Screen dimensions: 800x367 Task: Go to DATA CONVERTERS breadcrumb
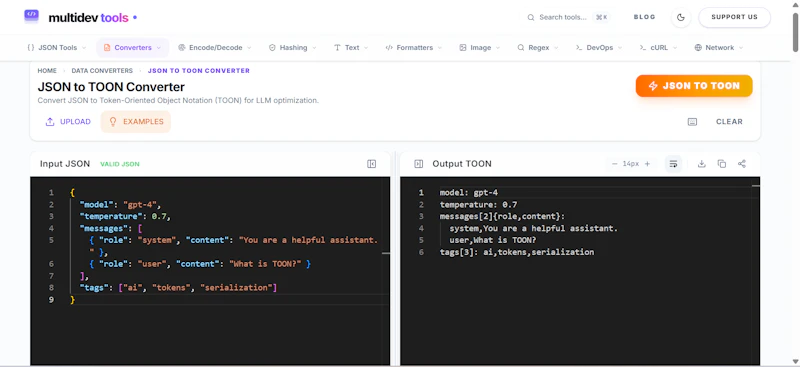[x=102, y=71]
